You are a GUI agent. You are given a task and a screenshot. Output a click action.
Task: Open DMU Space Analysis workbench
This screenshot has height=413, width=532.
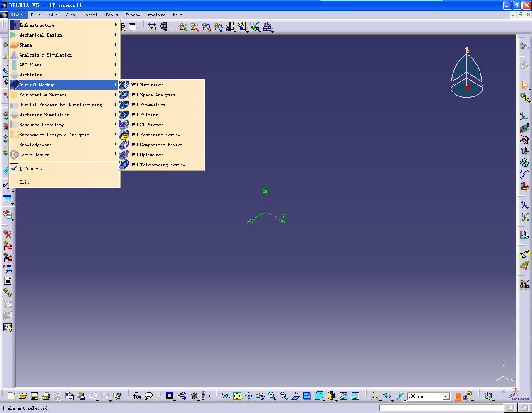pyautogui.click(x=162, y=95)
